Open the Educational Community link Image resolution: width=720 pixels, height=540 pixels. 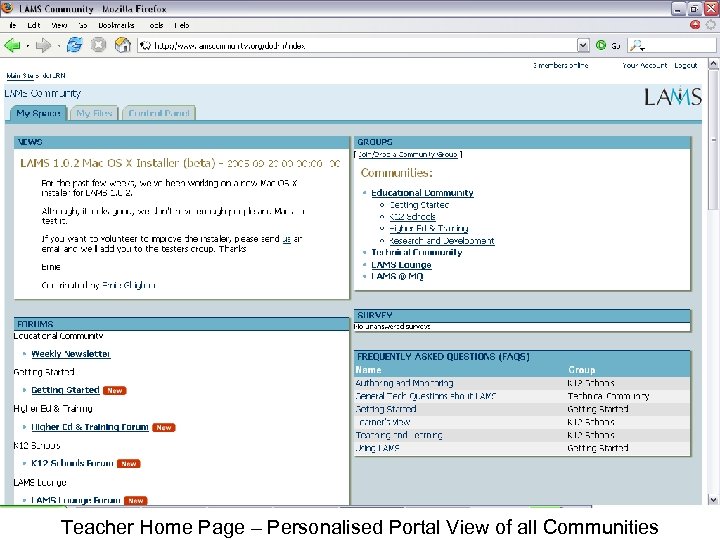(x=422, y=193)
